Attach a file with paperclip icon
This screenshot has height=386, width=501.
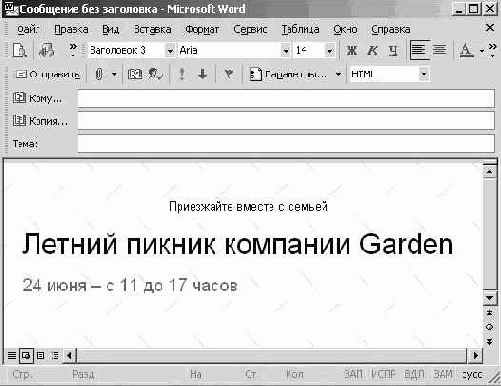[99, 74]
